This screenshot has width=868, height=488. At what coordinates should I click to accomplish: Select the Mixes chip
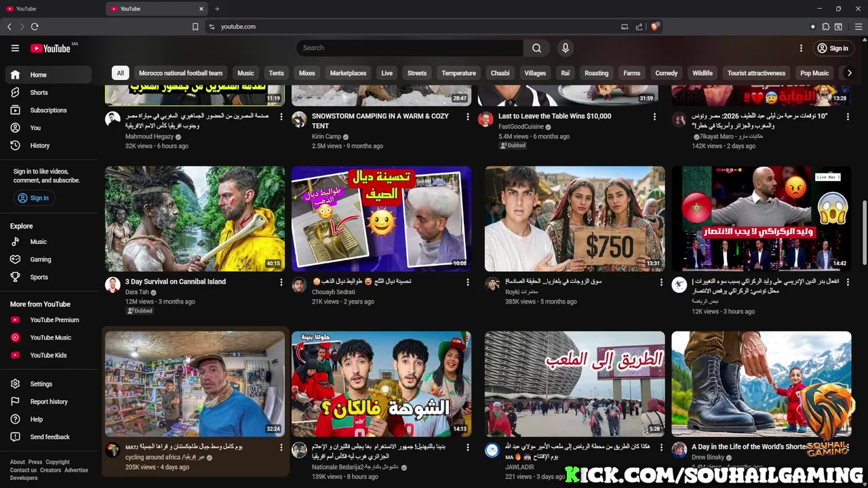[307, 73]
